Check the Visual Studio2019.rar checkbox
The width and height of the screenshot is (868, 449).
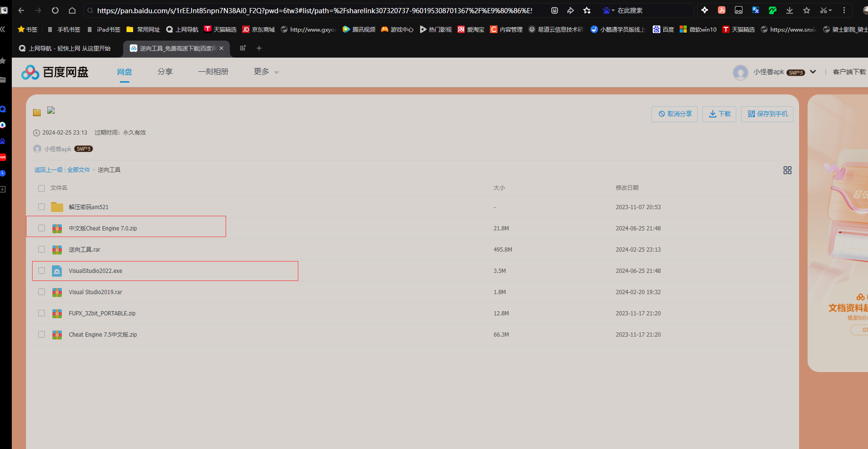click(x=42, y=292)
